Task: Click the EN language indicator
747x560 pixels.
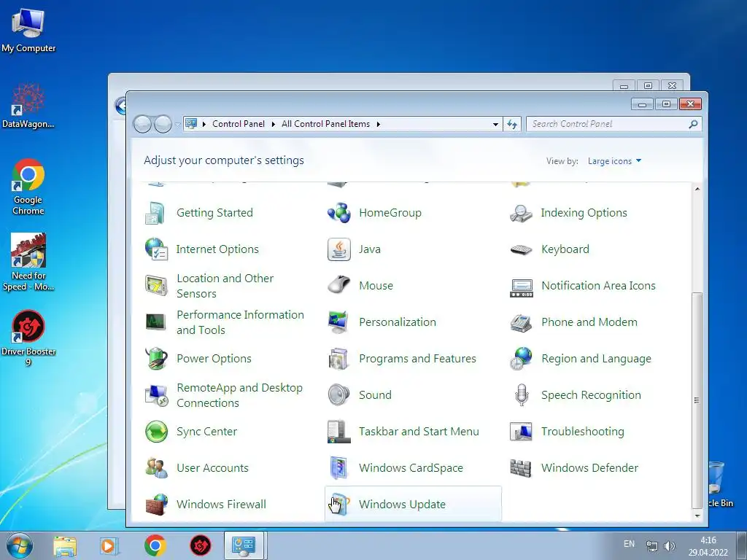Action: point(630,544)
